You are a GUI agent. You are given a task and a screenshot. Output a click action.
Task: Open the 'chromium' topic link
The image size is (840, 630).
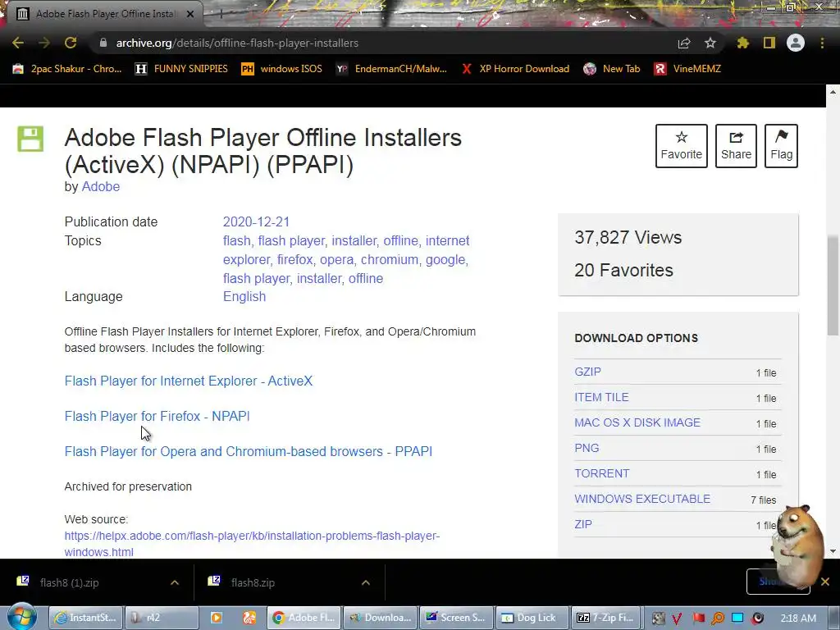[x=390, y=259]
